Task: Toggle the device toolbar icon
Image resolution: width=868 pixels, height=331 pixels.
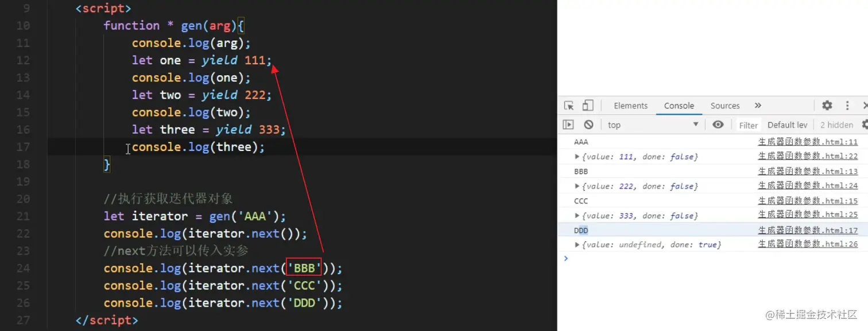Action: point(588,106)
